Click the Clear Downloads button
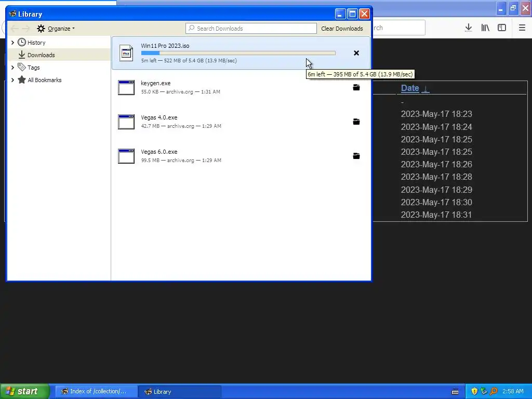The height and width of the screenshot is (399, 532). [x=342, y=29]
